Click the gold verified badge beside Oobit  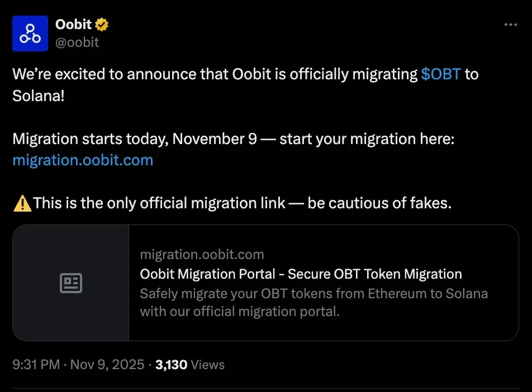point(101,25)
